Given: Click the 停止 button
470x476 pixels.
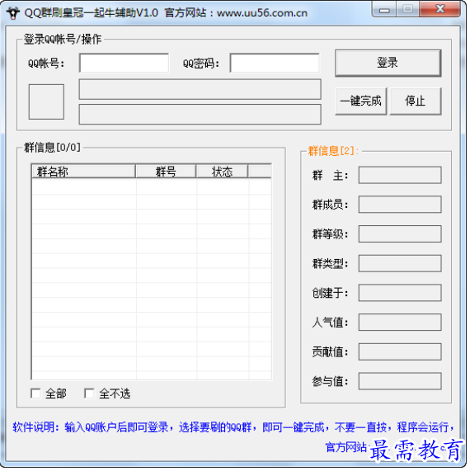Looking at the screenshot, I should click(x=416, y=101).
